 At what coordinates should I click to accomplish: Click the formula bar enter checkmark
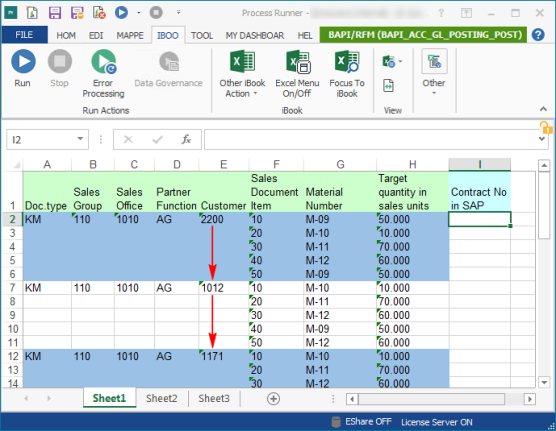pos(157,139)
